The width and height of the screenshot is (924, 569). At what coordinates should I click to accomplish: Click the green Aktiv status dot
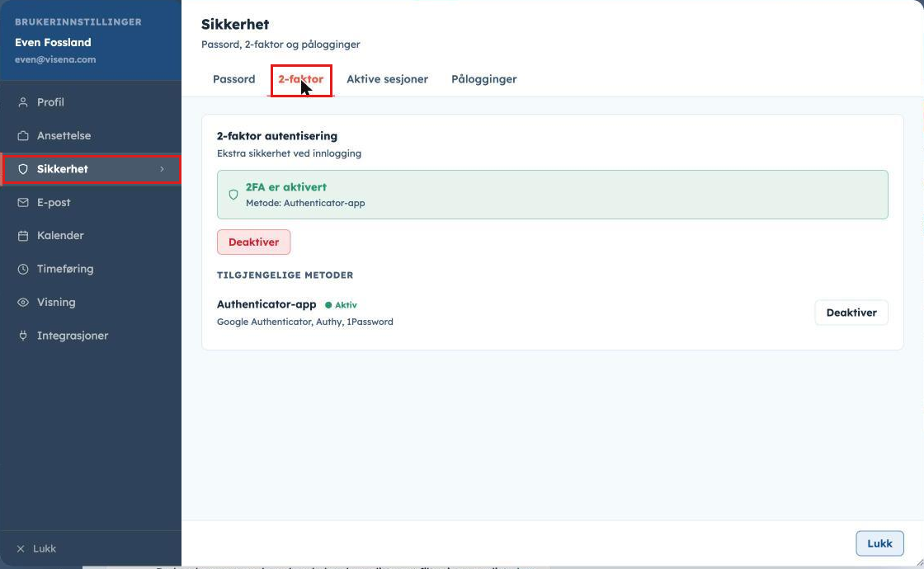[x=328, y=305]
